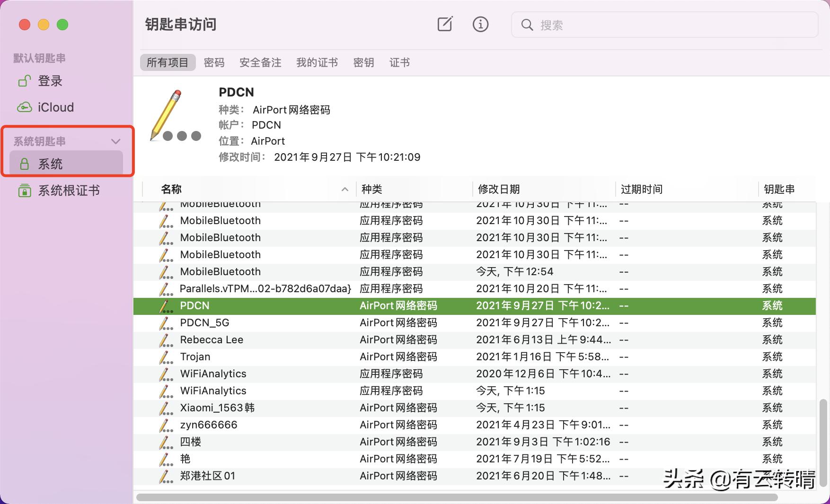Viewport: 830px width, 504px height.
Task: Open the 我的证书 tab
Action: 317,62
